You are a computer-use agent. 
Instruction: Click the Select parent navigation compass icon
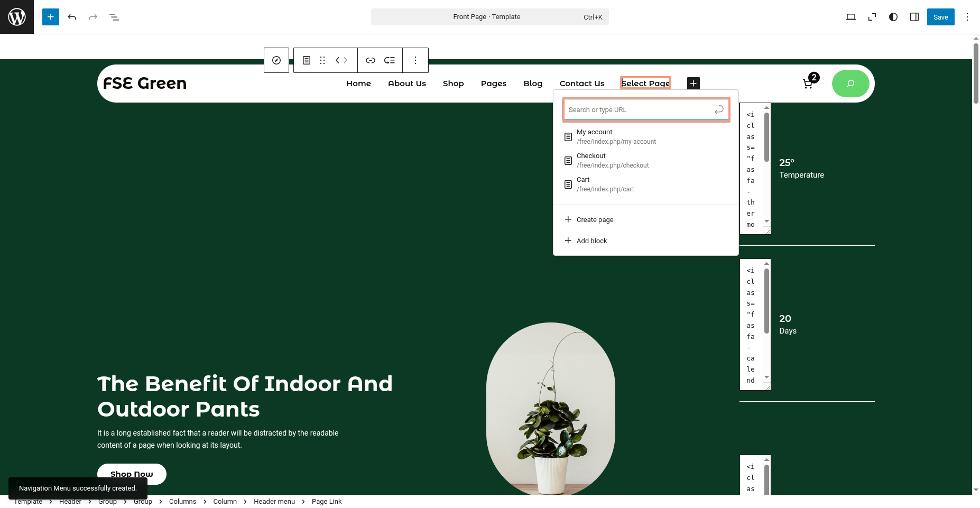point(276,60)
